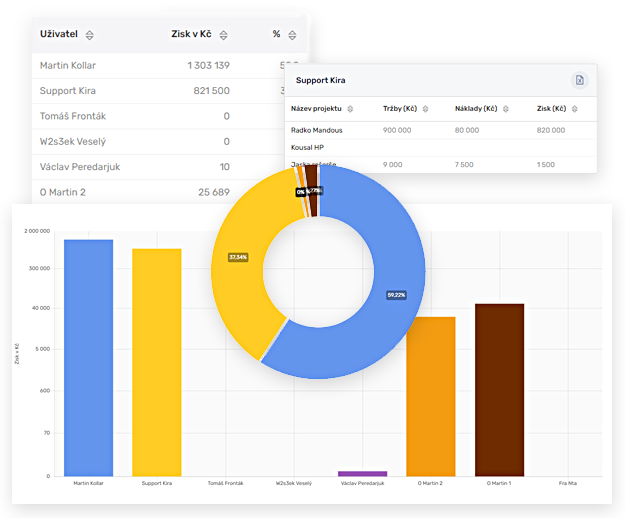Click the yellow 37.34% donut segment

[x=245, y=270]
